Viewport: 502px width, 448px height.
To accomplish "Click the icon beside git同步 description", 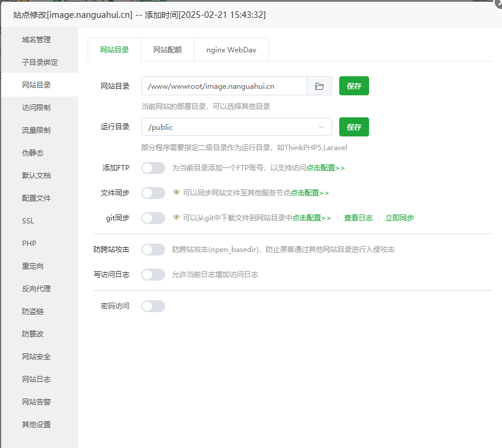I will [176, 217].
